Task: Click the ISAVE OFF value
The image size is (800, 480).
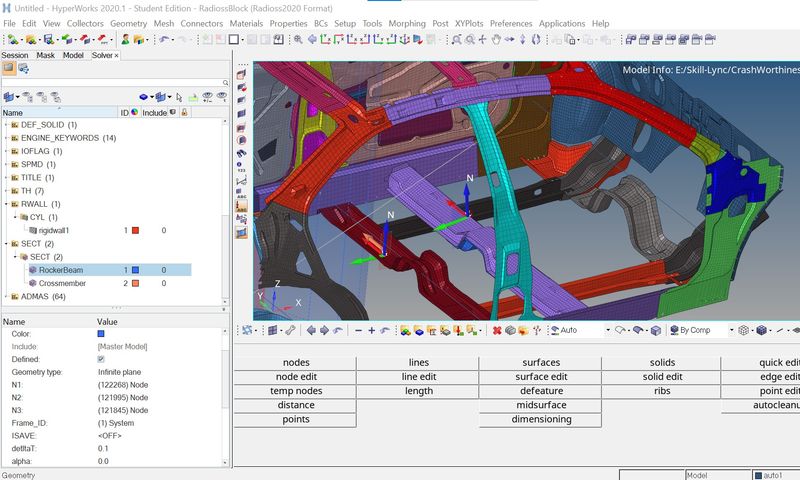Action: click(x=110, y=436)
